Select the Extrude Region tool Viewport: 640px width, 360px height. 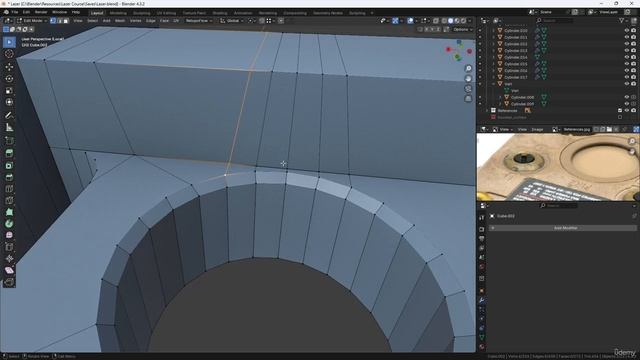pyautogui.click(x=9, y=153)
